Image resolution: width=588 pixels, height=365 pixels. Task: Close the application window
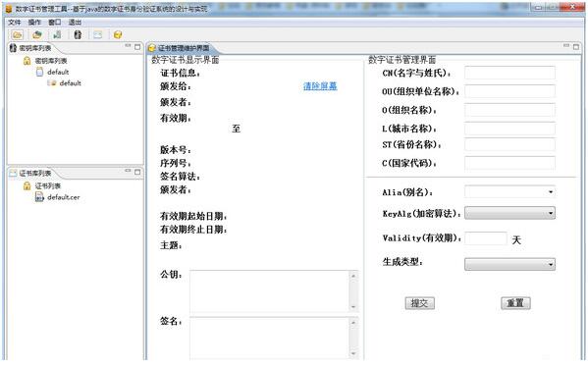pyautogui.click(x=572, y=8)
